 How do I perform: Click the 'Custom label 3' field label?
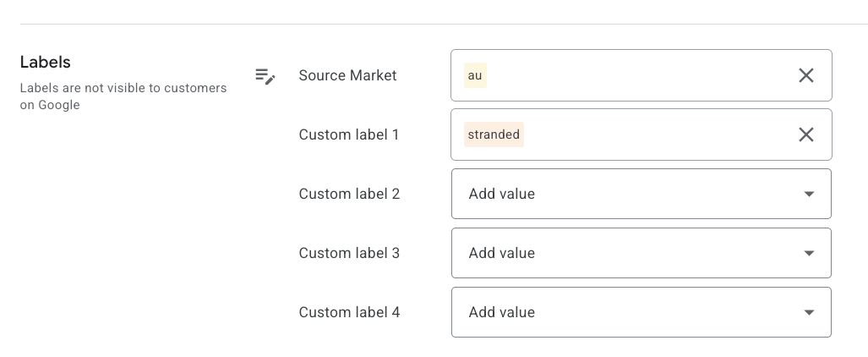tap(349, 253)
